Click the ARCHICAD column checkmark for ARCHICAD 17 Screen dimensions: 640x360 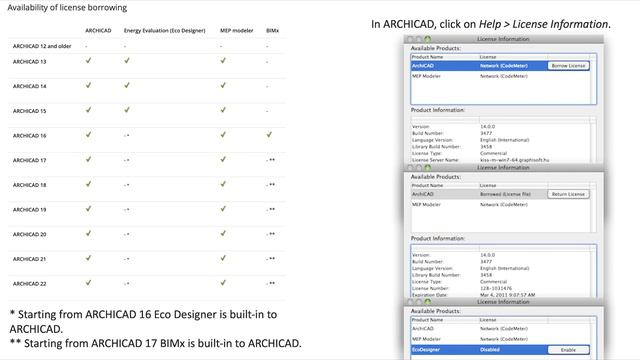[x=88, y=159]
